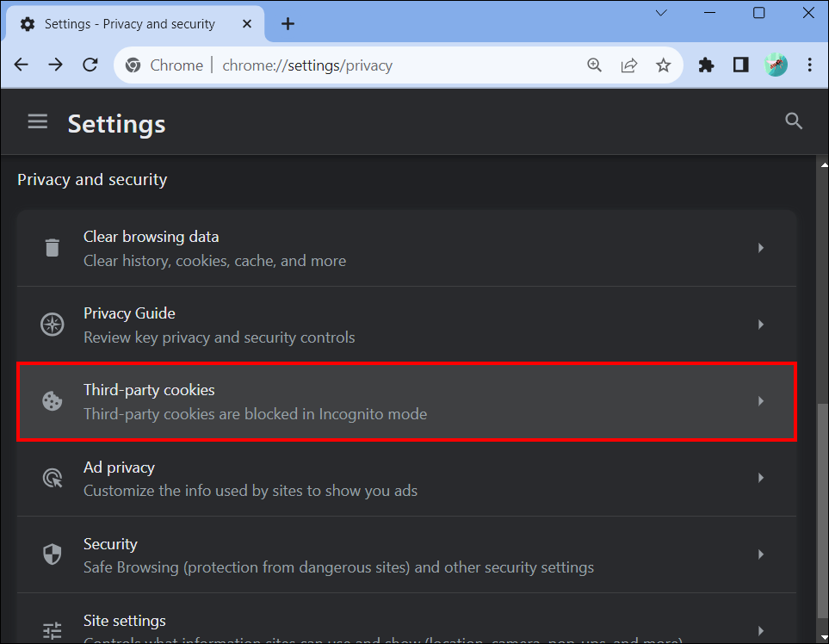The width and height of the screenshot is (829, 644).
Task: Open the Chrome three-dot menu
Action: click(x=810, y=65)
